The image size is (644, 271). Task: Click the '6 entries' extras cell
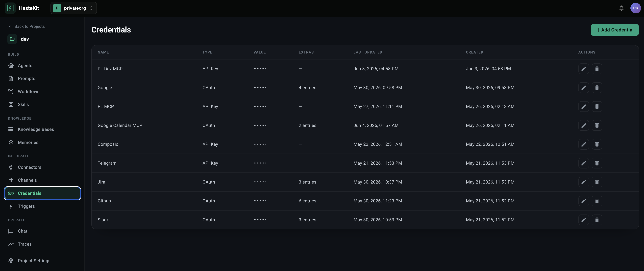pyautogui.click(x=307, y=201)
